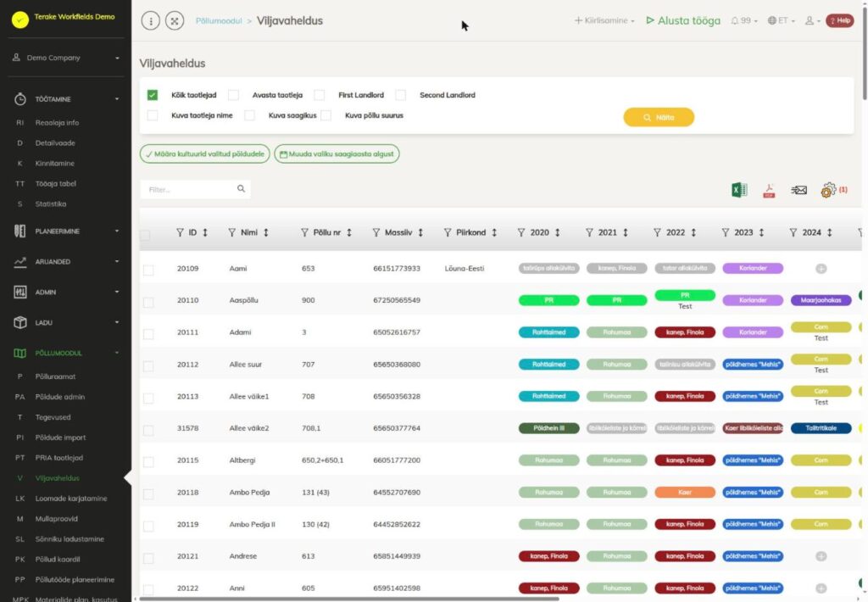The height and width of the screenshot is (602, 868).
Task: Open the Kiirlisamine quick-add dropdown
Action: click(604, 20)
